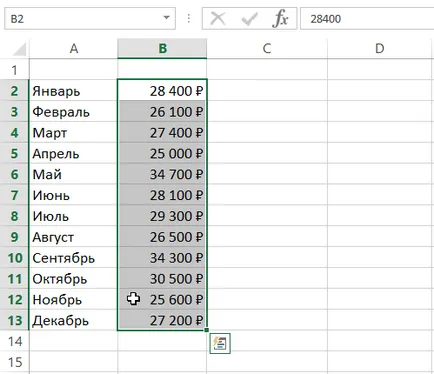The image size is (434, 374).
Task: Click the cell containing Сентябрь
Action: 73,258
